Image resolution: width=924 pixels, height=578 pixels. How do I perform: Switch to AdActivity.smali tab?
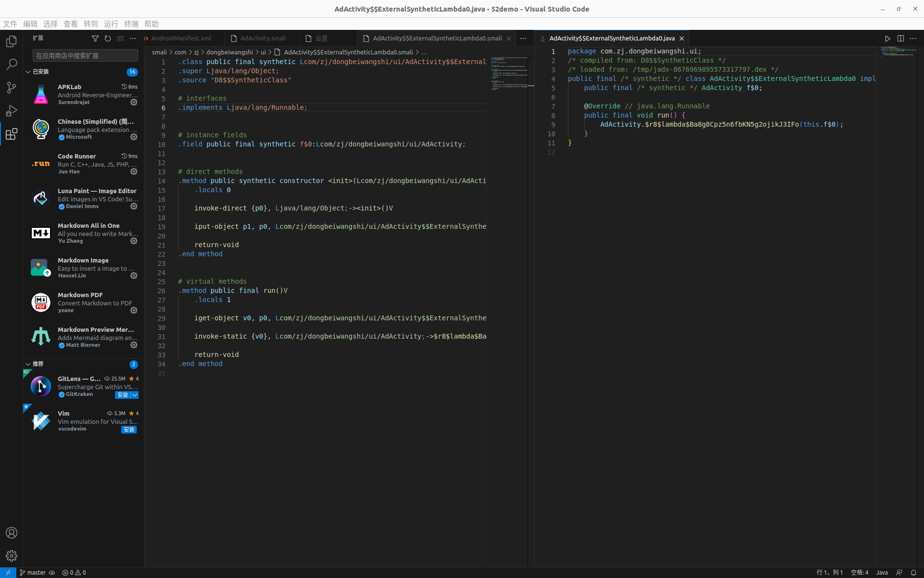click(x=262, y=39)
